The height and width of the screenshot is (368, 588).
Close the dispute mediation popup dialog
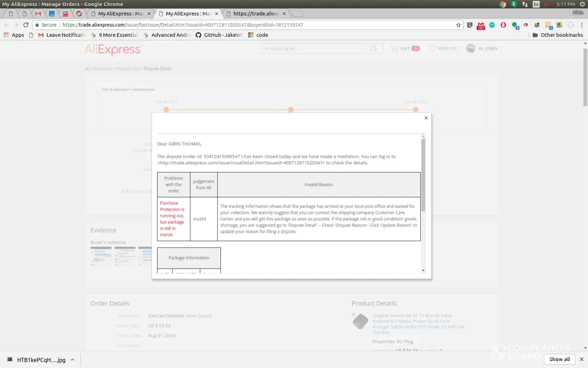pyautogui.click(x=426, y=118)
